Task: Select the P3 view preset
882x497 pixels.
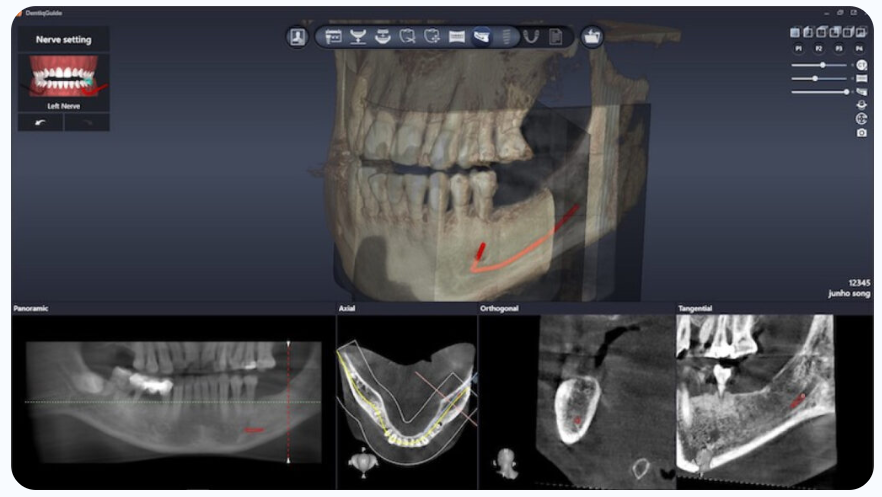Action: [838, 48]
